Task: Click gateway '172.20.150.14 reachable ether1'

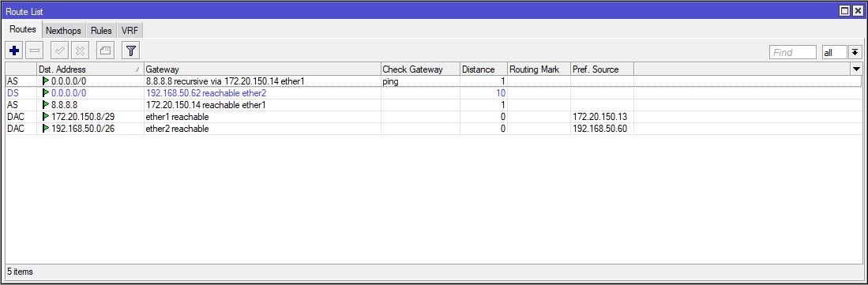Action: tap(206, 104)
